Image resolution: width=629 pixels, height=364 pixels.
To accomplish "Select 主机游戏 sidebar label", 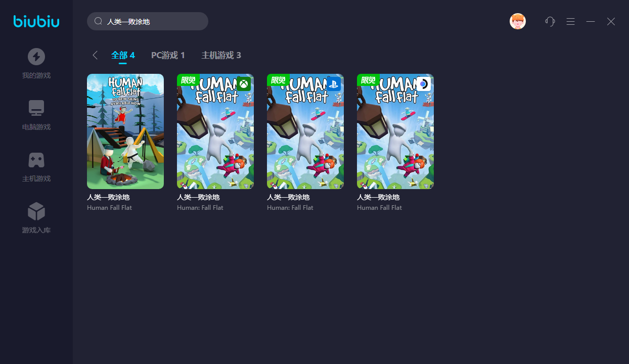I will point(36,179).
